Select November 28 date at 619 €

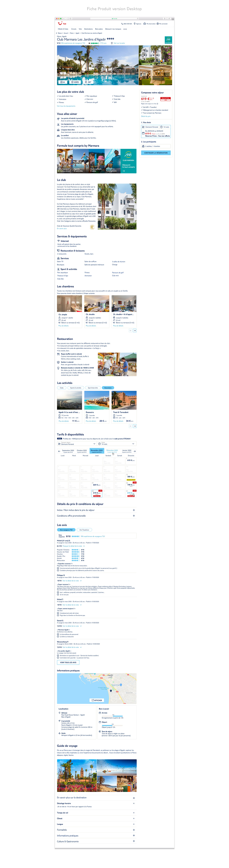(97, 493)
